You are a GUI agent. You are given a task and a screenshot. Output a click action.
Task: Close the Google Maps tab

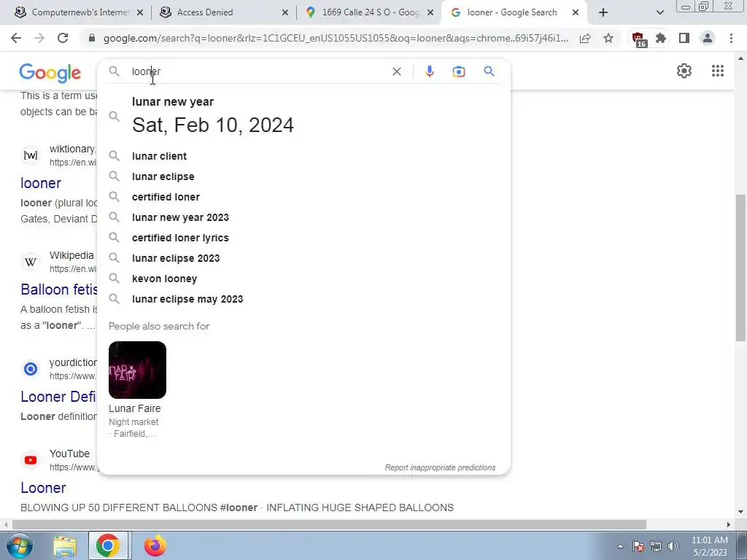tap(430, 12)
